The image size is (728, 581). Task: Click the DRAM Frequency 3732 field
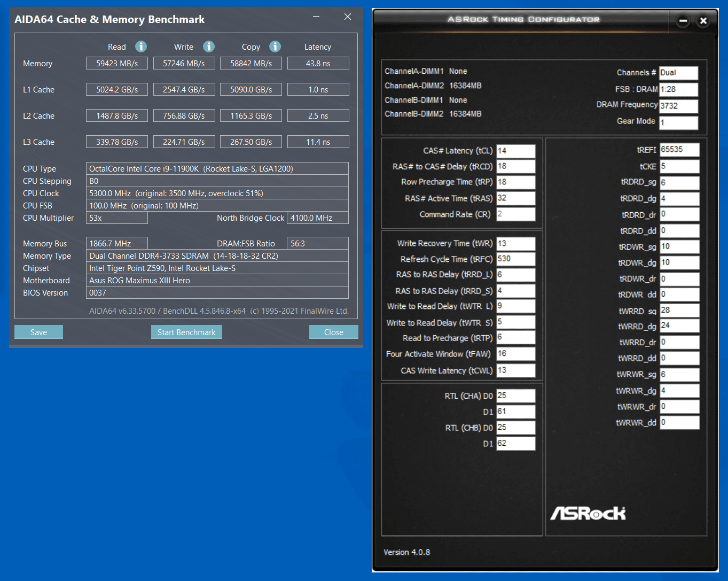point(678,106)
